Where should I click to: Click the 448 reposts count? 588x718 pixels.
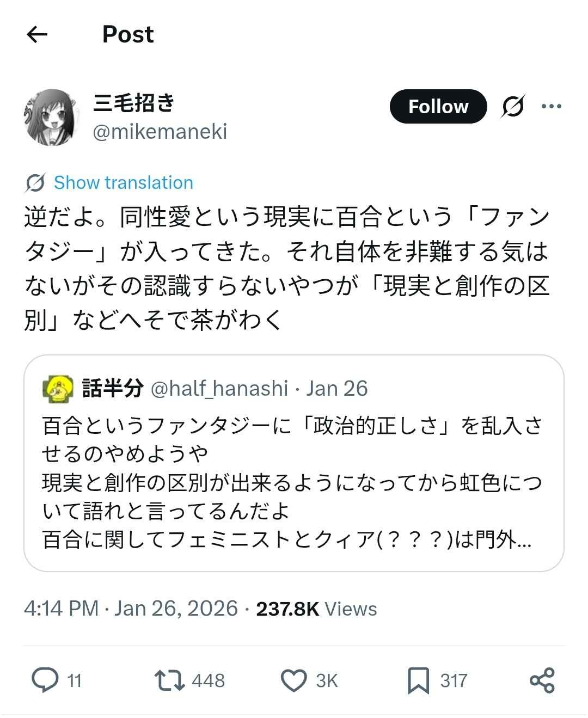tap(208, 680)
